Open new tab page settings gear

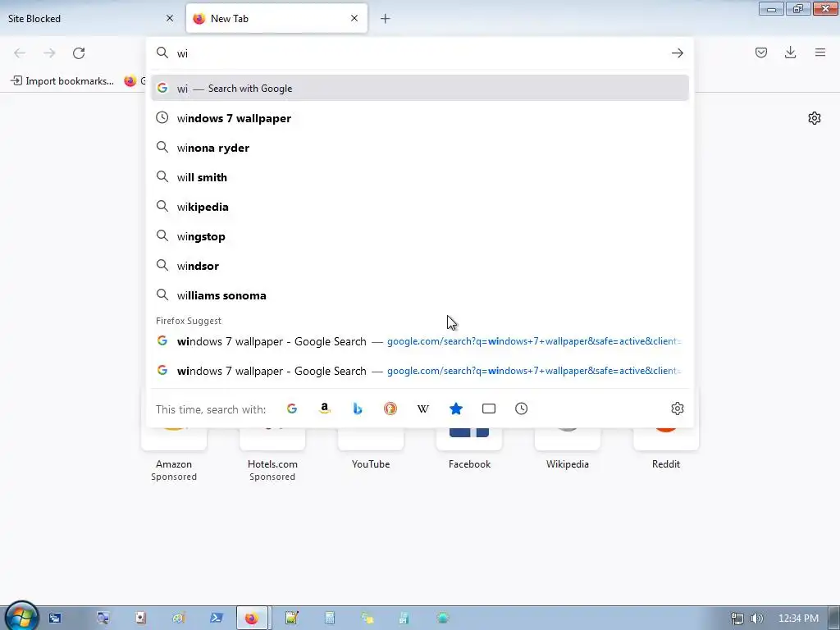[x=815, y=118]
